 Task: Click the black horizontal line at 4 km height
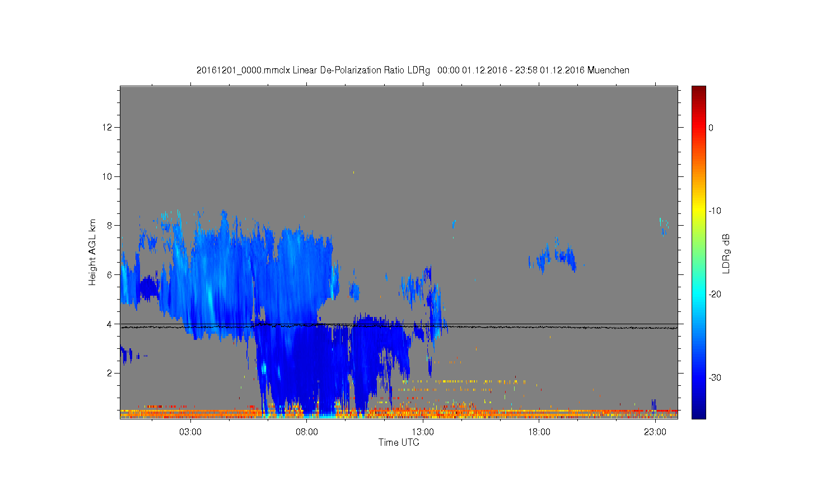pos(399,324)
